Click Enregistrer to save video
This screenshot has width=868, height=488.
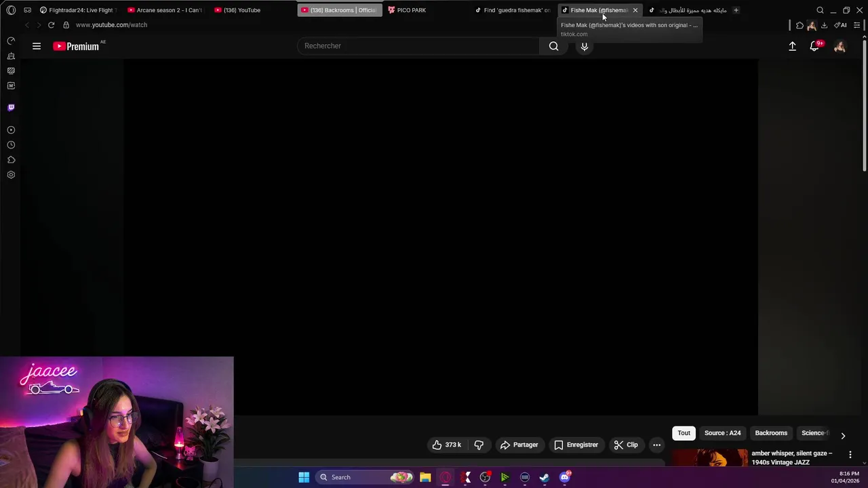(576, 445)
